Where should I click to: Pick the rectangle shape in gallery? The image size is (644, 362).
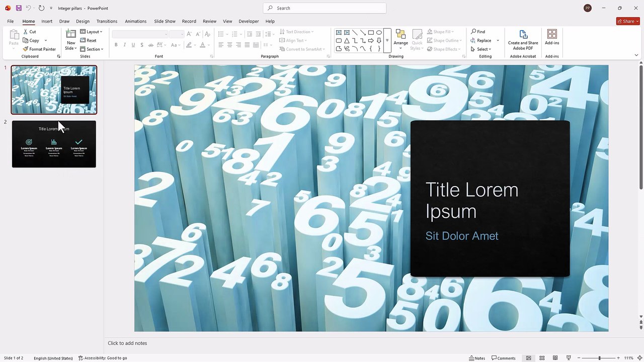pos(371,32)
